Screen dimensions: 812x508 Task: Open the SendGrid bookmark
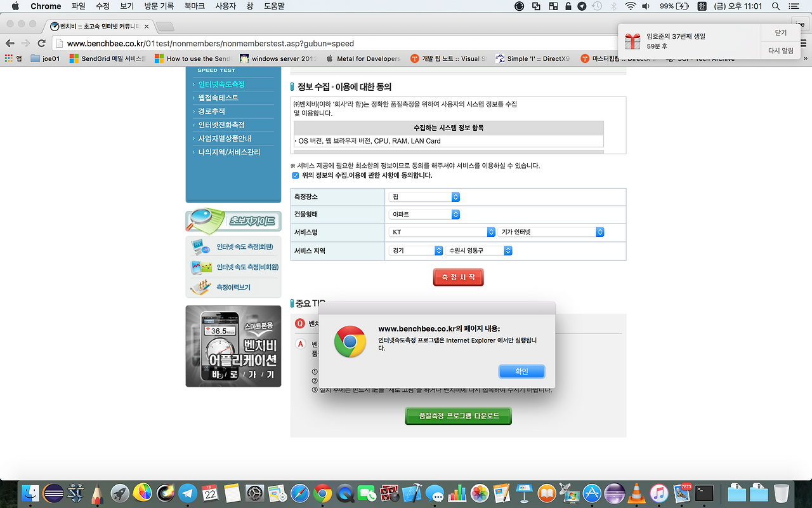point(108,58)
